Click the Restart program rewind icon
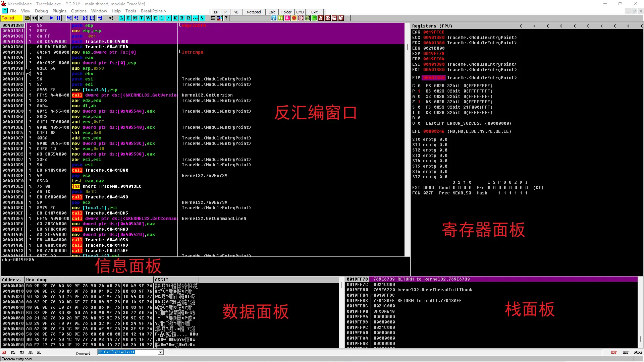 click(x=35, y=18)
